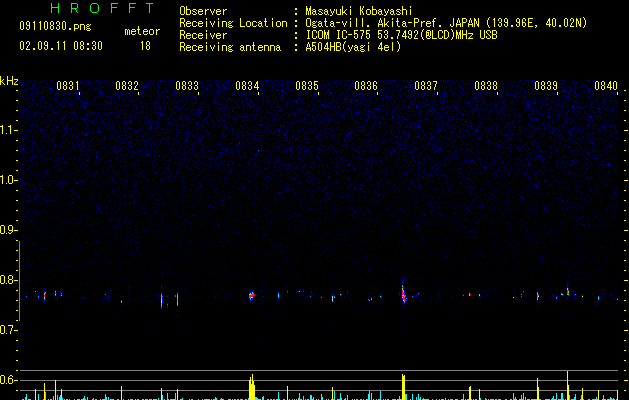Screen dimensions: 629x400
Task: Click the strong meteor echo before 0837
Action: pos(404,294)
